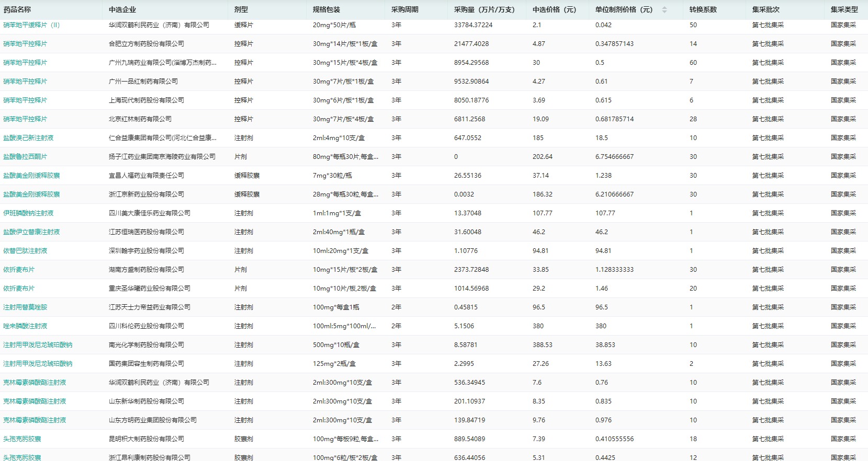868x461 pixels.
Task: Open 克林霉素磷酸酯注射液 link in 华润双鹤利民 row
Action: [x=35, y=383]
